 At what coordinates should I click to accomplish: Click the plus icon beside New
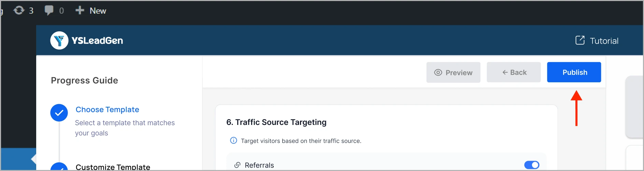80,10
